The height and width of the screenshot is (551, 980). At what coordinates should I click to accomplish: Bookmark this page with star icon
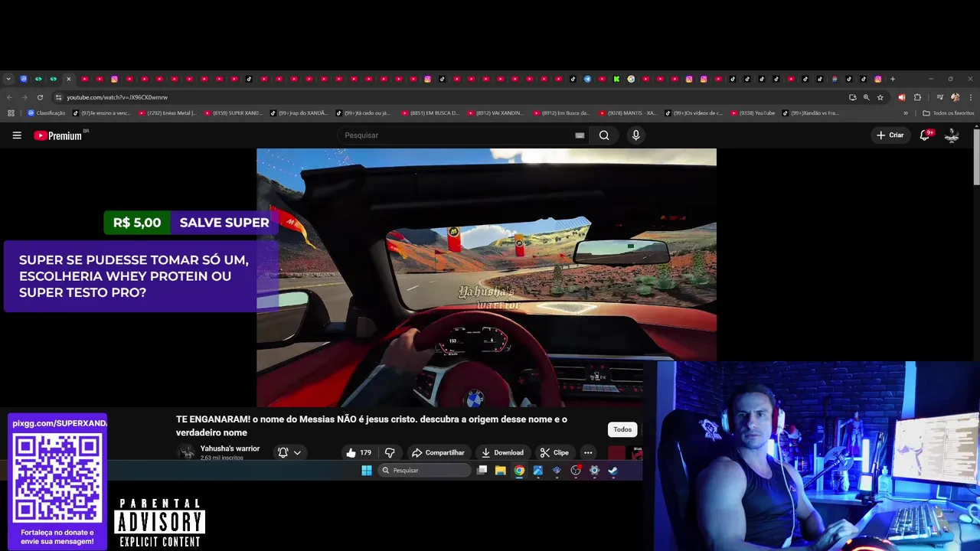[880, 97]
